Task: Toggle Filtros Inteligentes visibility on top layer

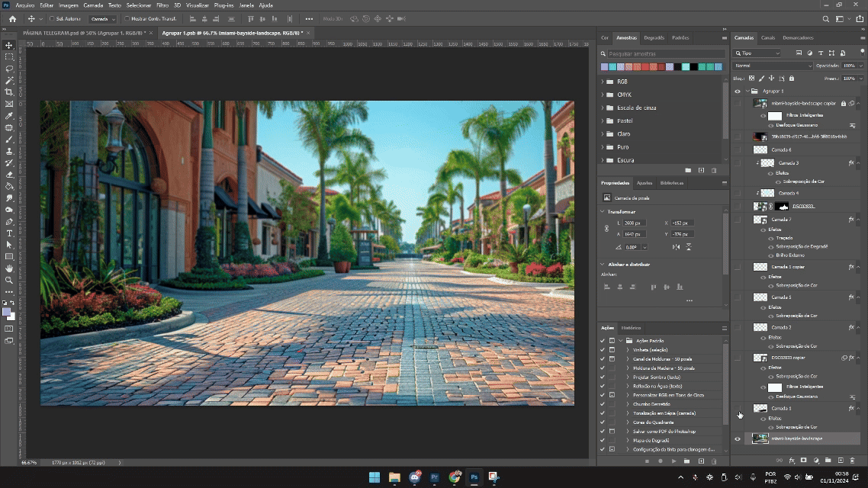Action: [x=764, y=116]
